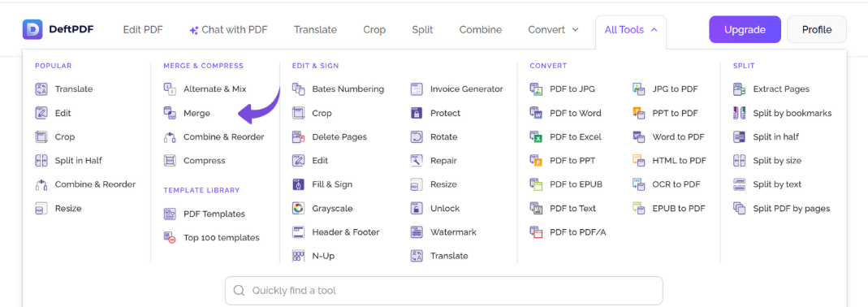
Task: Select the Fill & Sign icon
Action: tap(299, 184)
